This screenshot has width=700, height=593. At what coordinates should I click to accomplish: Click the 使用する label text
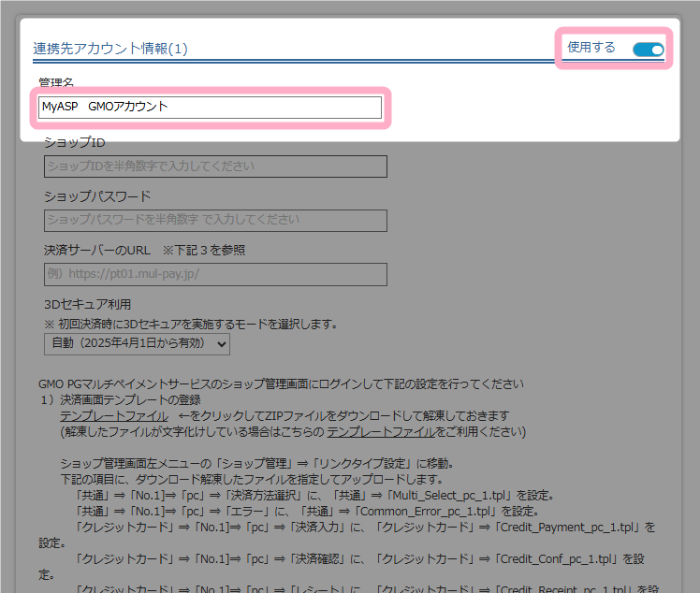[x=591, y=48]
